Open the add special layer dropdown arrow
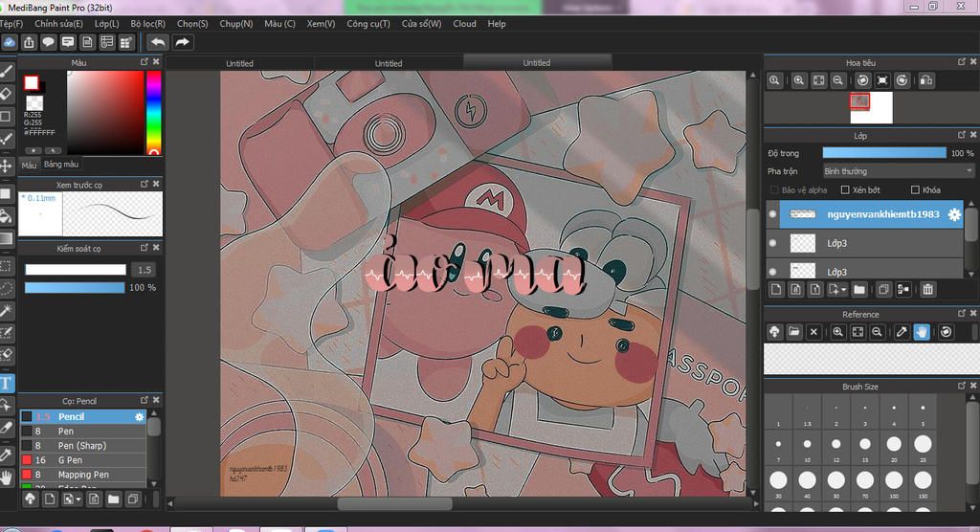 coord(844,290)
